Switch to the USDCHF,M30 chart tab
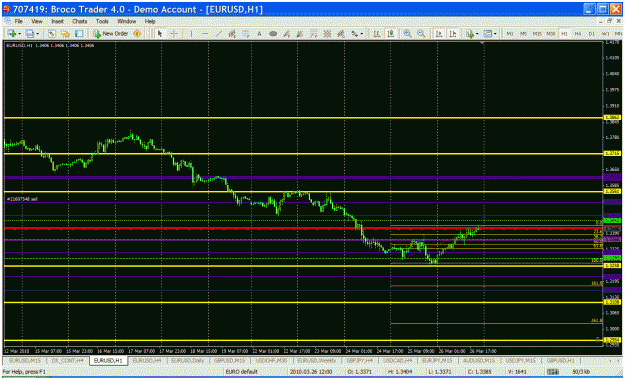Viewport: 625px width, 378px height. (271, 360)
